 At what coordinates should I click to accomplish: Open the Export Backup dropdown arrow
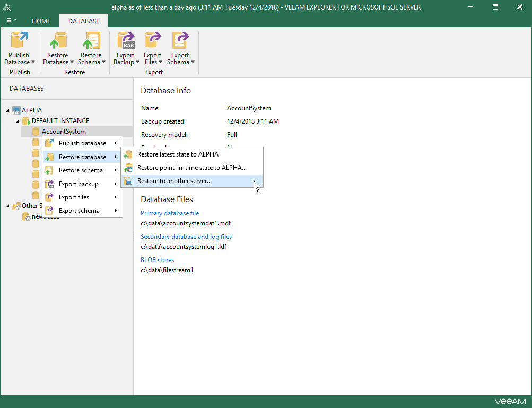pyautogui.click(x=137, y=62)
